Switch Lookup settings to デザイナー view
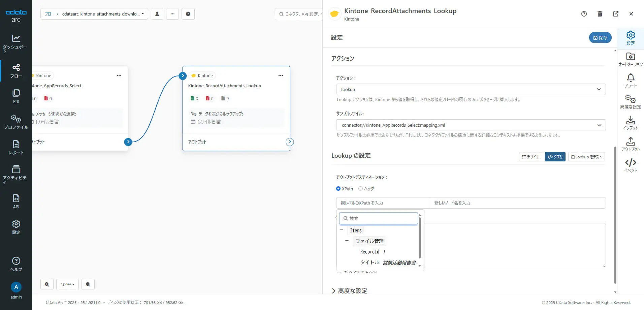 (532, 157)
